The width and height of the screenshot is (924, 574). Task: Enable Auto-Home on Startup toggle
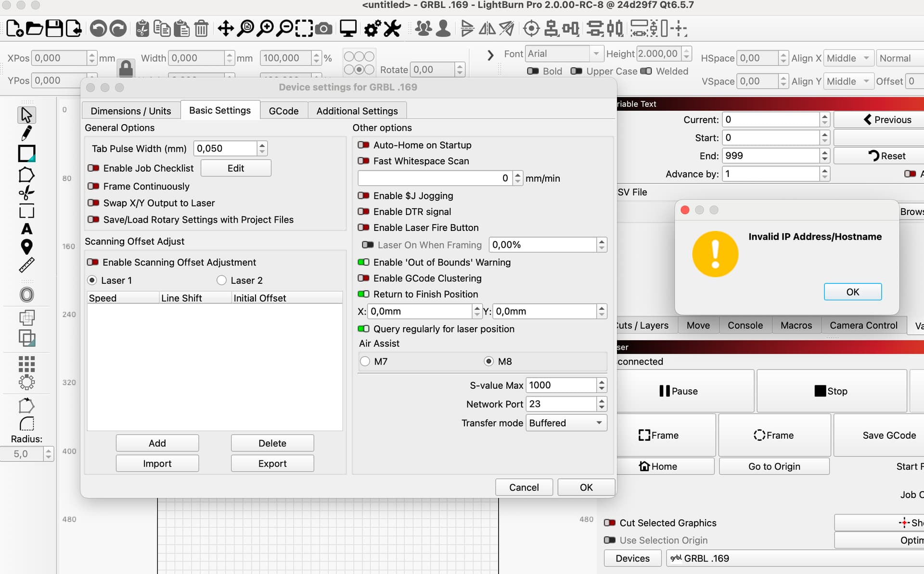(x=363, y=145)
